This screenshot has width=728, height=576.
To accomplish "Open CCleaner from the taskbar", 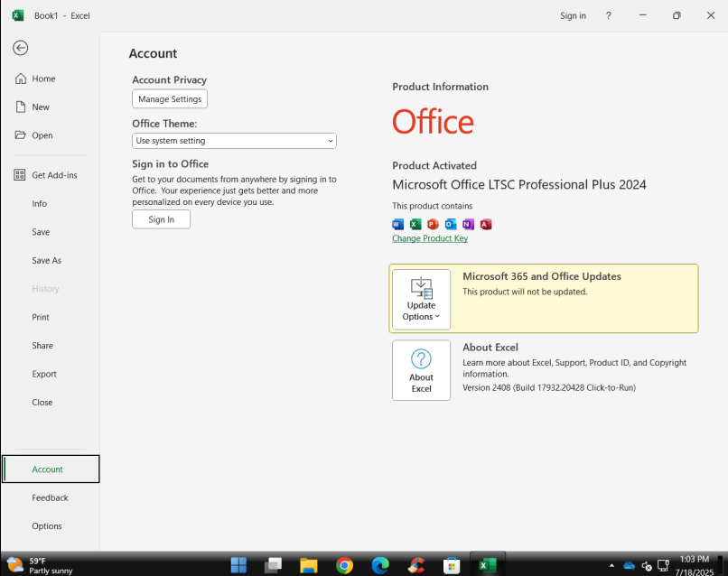I will click(x=416, y=565).
